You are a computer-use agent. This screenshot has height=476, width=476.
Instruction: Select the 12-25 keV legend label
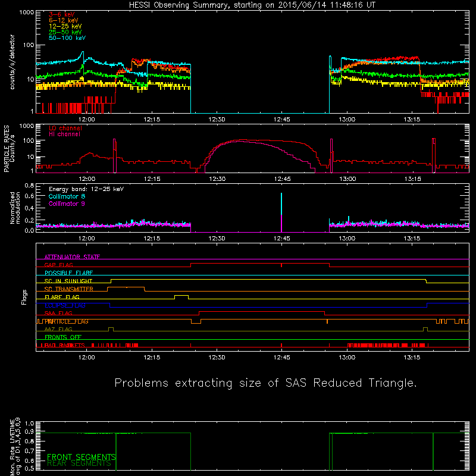[x=65, y=26]
